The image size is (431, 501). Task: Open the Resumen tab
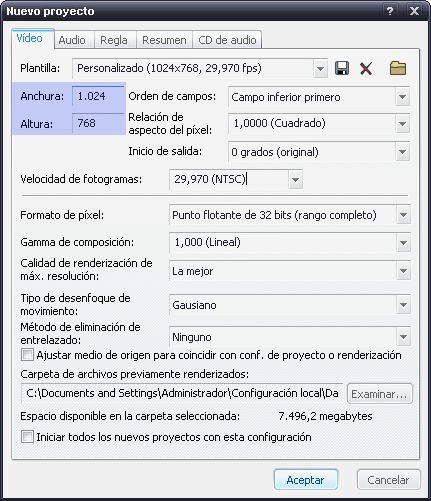(x=164, y=40)
